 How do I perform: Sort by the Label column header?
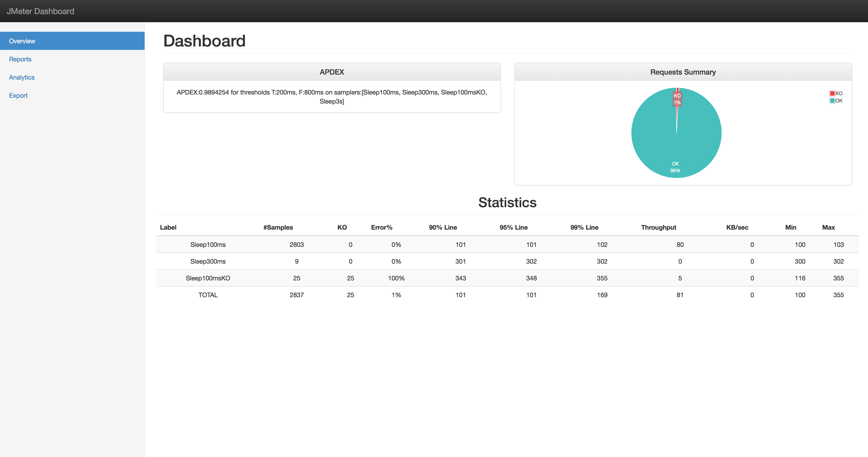point(168,228)
